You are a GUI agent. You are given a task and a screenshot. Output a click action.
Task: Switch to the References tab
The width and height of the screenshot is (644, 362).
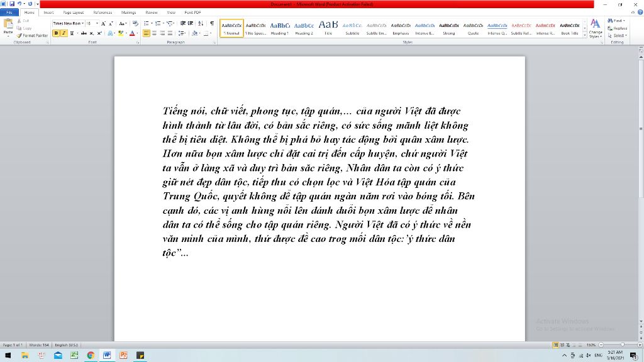click(103, 13)
